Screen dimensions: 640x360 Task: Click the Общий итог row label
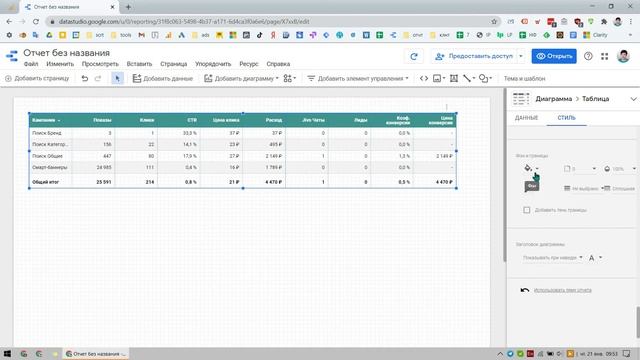coord(45,182)
